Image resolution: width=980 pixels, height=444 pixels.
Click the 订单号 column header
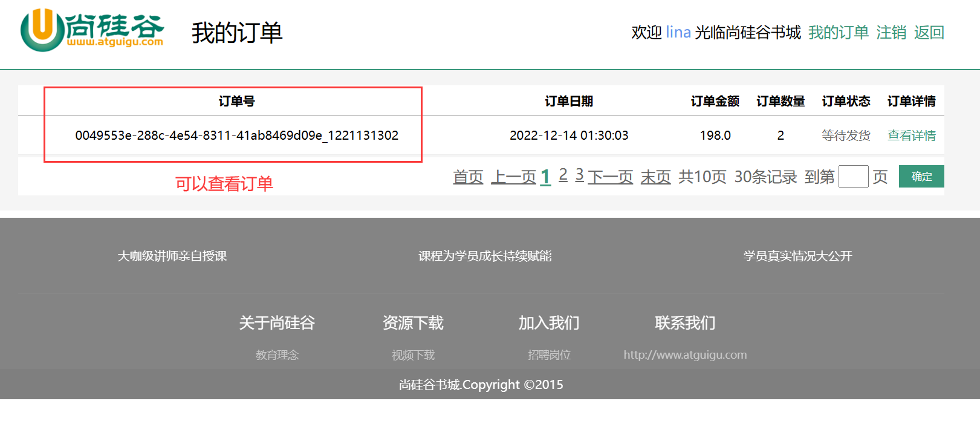[236, 101]
